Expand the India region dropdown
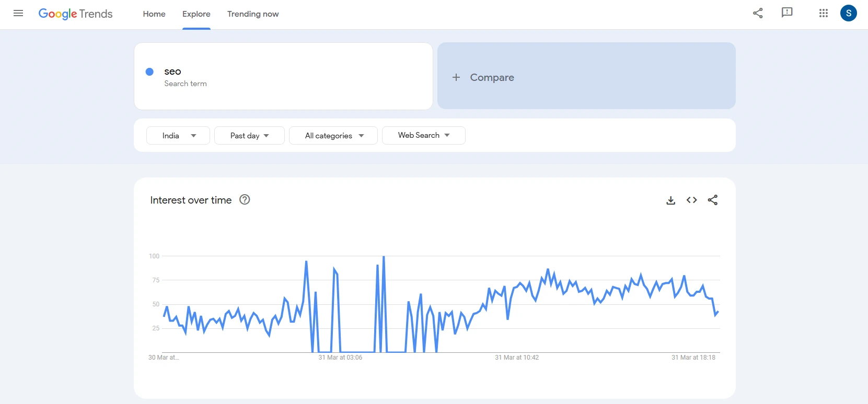 coord(178,136)
